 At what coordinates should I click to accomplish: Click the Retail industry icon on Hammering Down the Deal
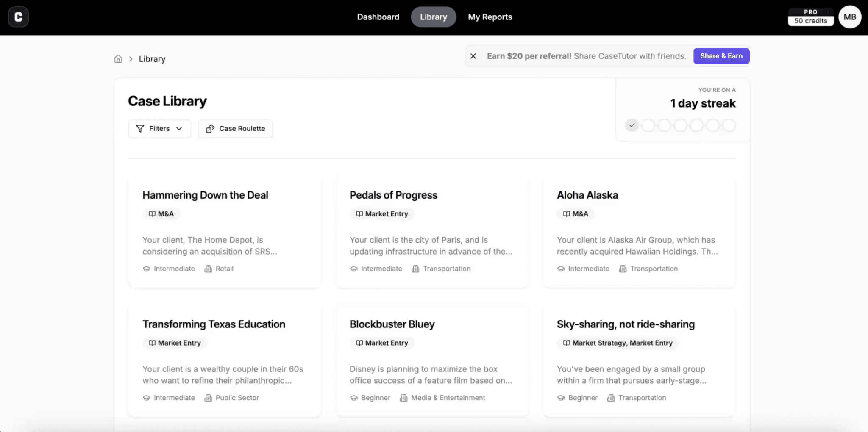(x=207, y=269)
